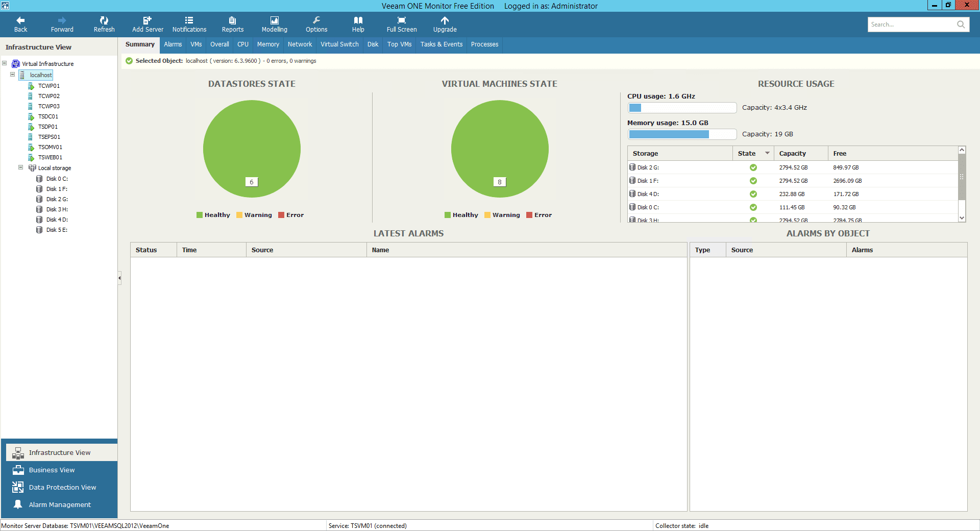Select TSOMV01 virtual machine
This screenshot has height=531, width=980.
pos(50,147)
